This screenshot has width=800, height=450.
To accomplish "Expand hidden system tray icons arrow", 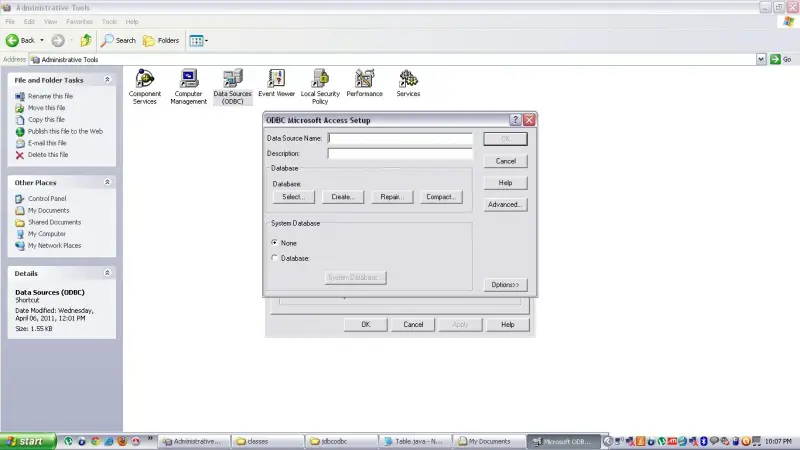I will tap(608, 441).
